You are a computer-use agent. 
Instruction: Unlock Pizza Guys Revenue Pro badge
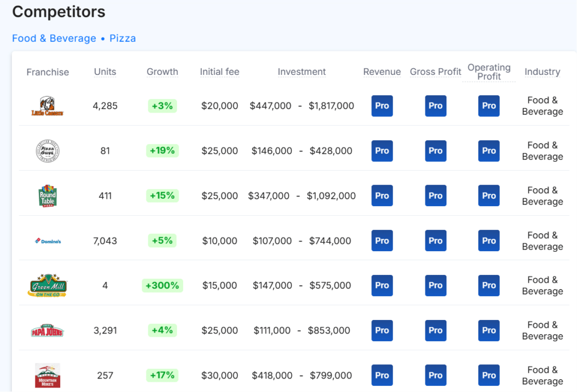point(382,151)
